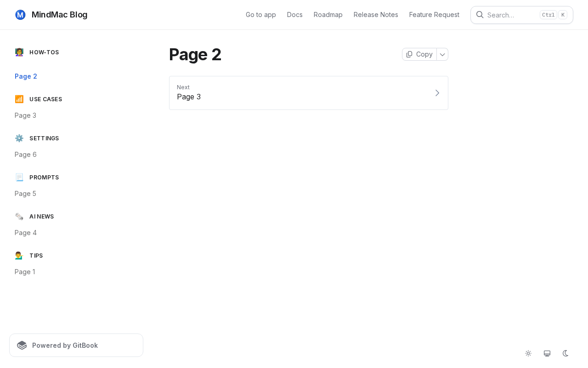Click the HOW-TOS teacher emoji icon
The width and height of the screenshot is (588, 368).
point(19,52)
